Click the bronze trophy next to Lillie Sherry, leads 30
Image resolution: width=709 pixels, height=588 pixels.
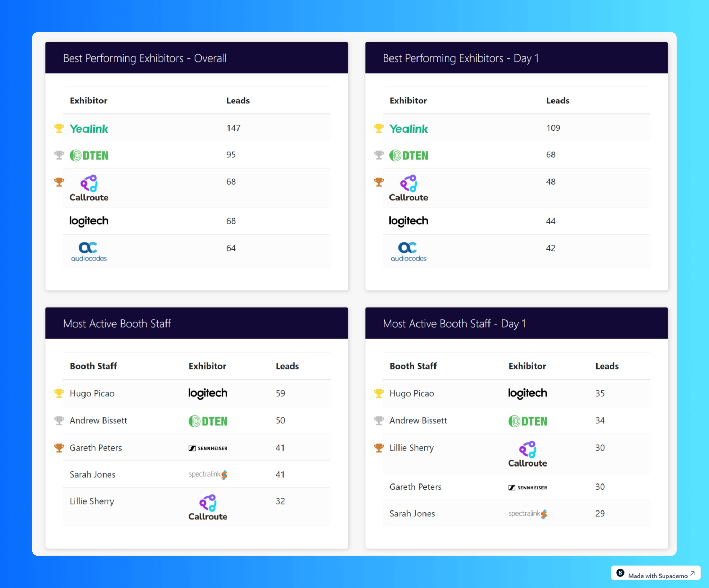(x=379, y=448)
